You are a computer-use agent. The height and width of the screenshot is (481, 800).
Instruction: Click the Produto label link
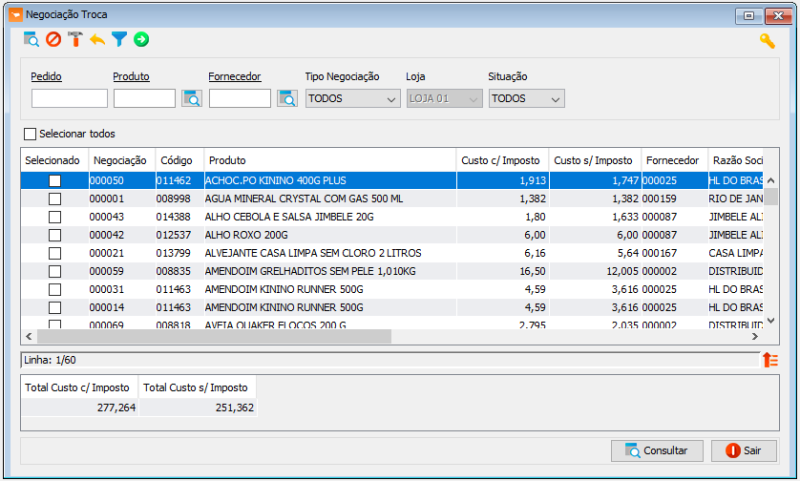131,77
